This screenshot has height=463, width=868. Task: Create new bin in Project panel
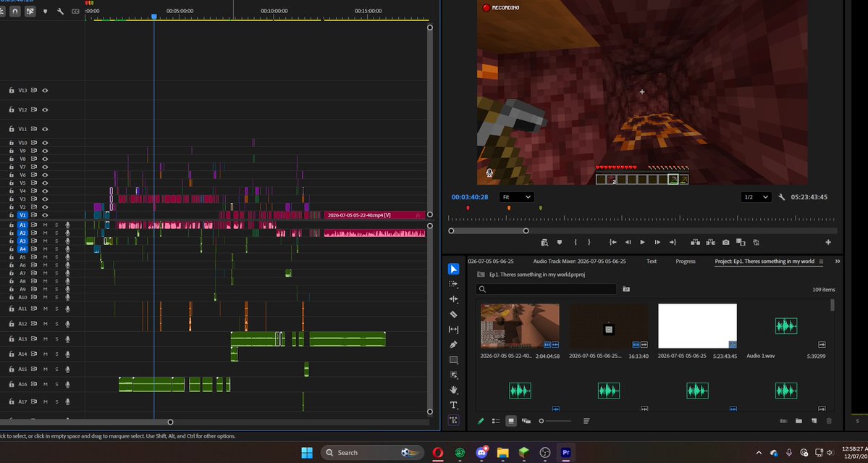click(x=799, y=421)
